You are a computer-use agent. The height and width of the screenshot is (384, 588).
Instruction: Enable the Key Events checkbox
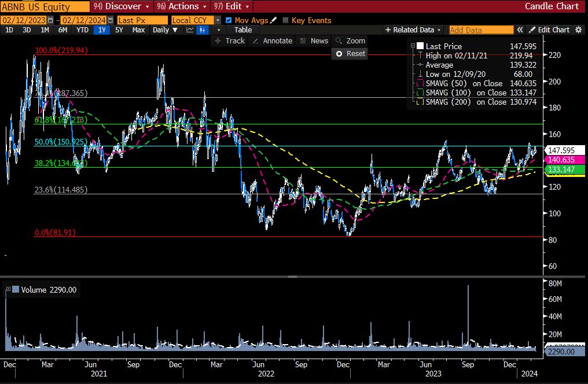[285, 20]
